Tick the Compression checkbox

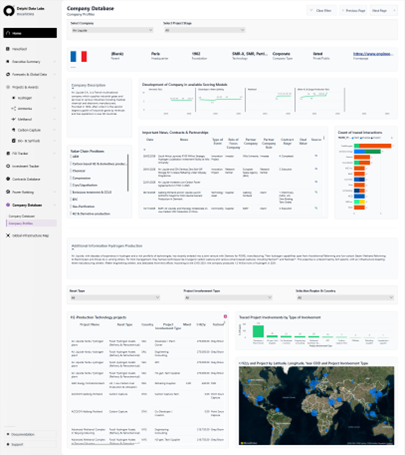click(71, 178)
